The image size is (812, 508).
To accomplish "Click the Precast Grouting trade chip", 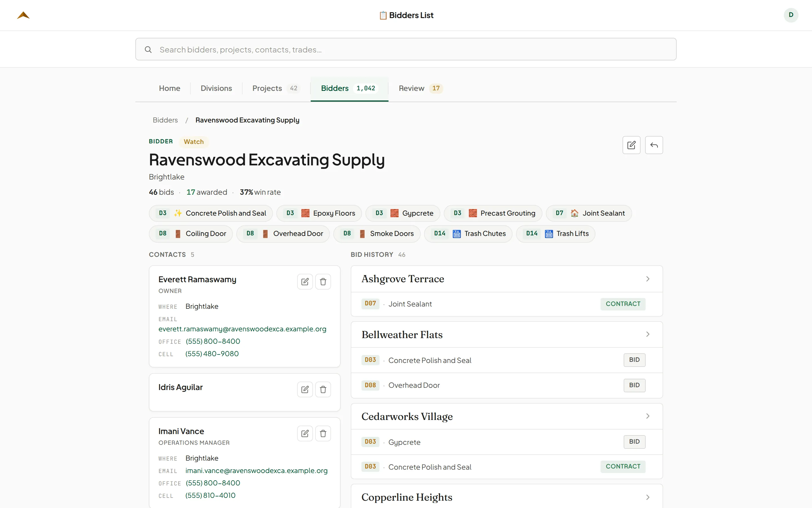I will pyautogui.click(x=493, y=213).
